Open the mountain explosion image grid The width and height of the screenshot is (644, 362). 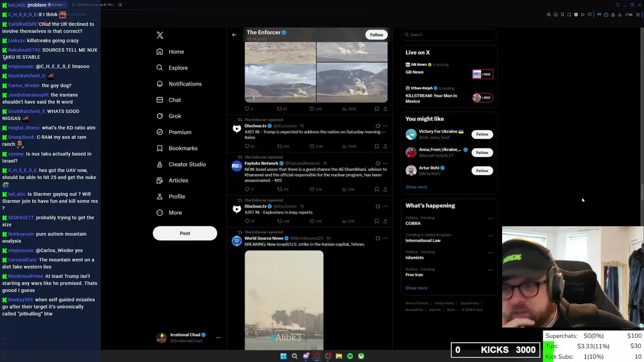point(316,72)
